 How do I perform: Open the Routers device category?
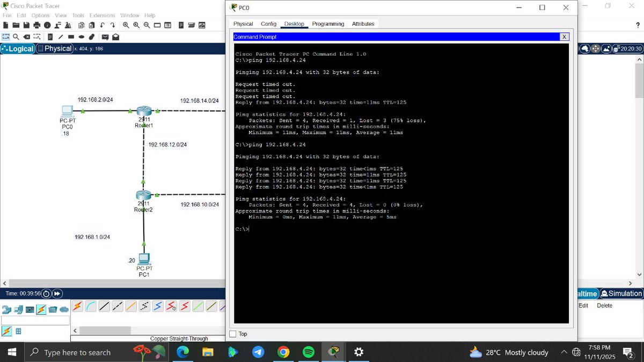[7, 309]
